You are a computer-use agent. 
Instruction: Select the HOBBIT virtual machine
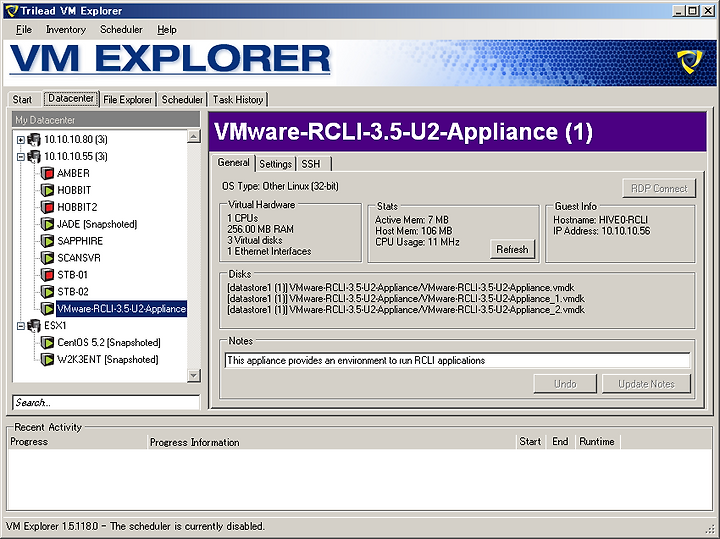74,190
